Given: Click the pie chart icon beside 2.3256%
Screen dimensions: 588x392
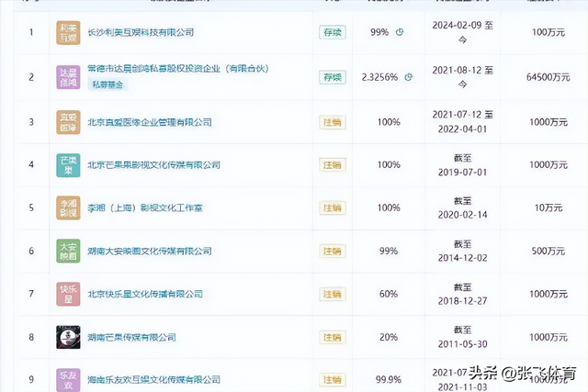Looking at the screenshot, I should pos(409,77).
